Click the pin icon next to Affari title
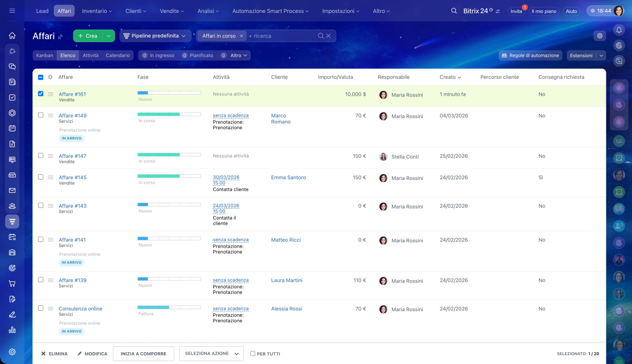Image resolution: width=632 pixels, height=364 pixels. point(61,36)
